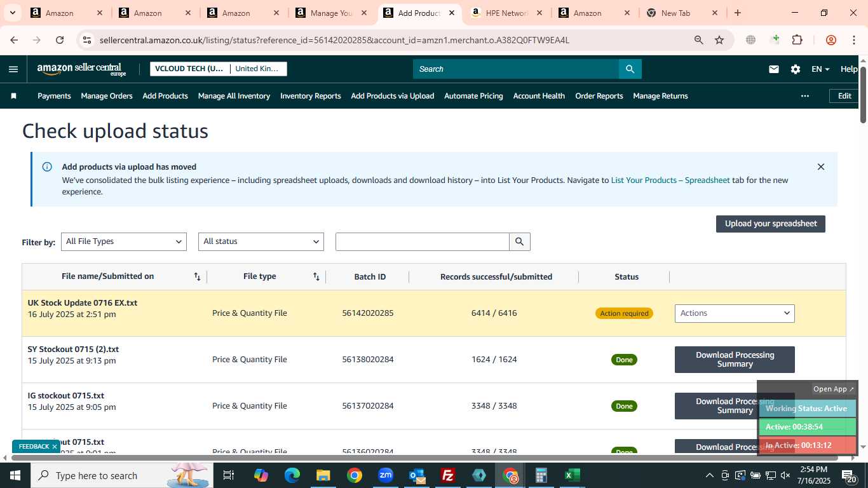The image size is (868, 488).
Task: Sort by File type arrows
Action: click(x=316, y=276)
